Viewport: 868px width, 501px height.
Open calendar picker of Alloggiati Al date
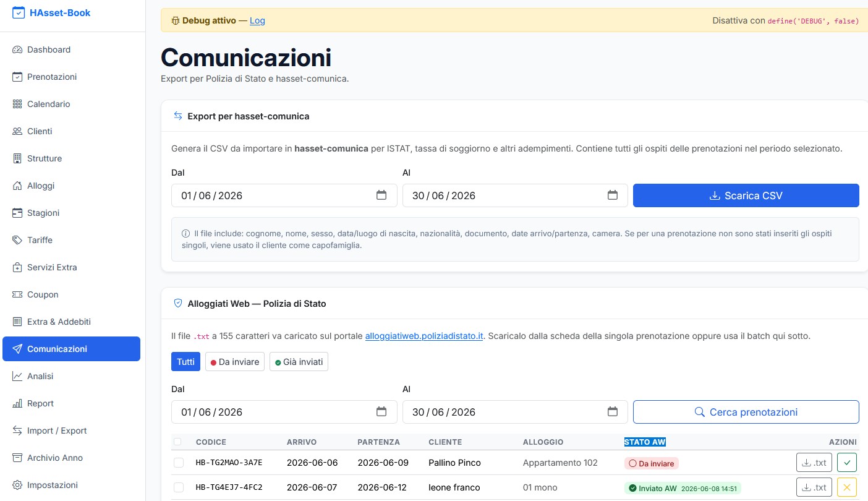click(613, 412)
